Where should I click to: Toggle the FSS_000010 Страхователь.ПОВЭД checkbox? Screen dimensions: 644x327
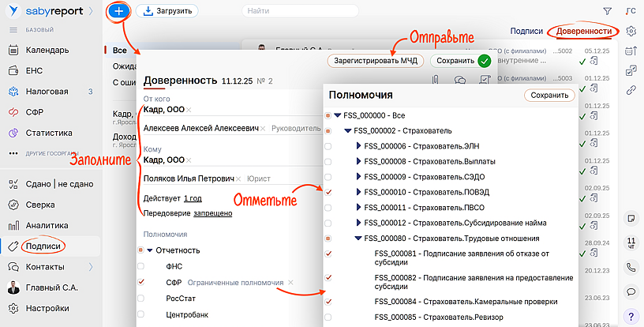coord(328,192)
